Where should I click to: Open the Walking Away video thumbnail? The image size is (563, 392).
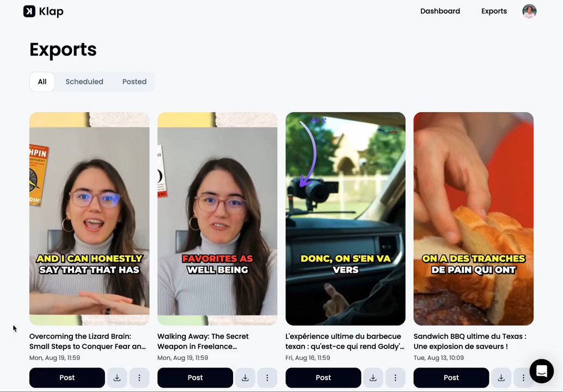(x=217, y=219)
